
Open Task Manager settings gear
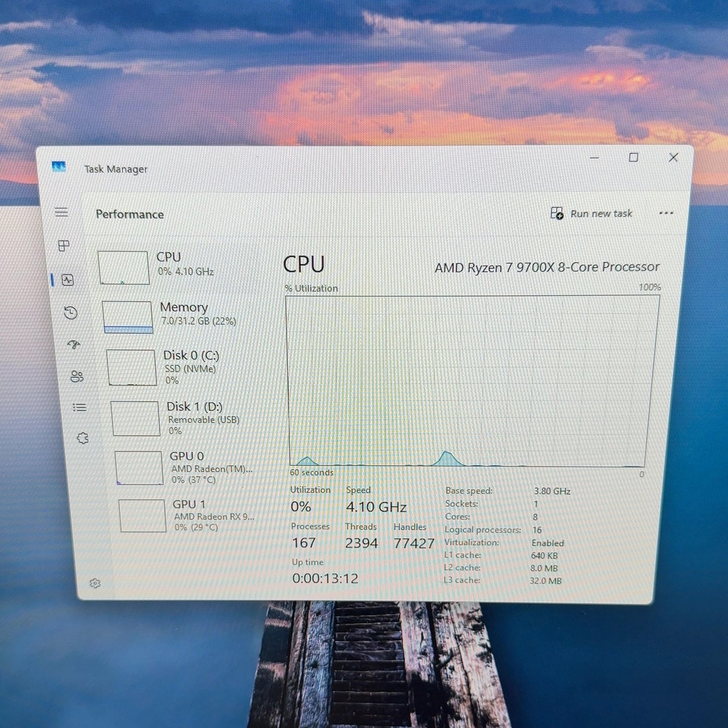tap(95, 583)
